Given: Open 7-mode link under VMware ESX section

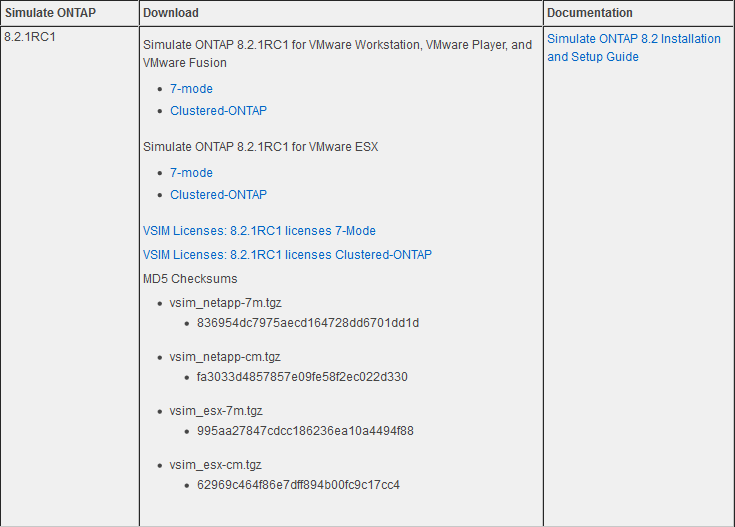Looking at the screenshot, I should [191, 173].
